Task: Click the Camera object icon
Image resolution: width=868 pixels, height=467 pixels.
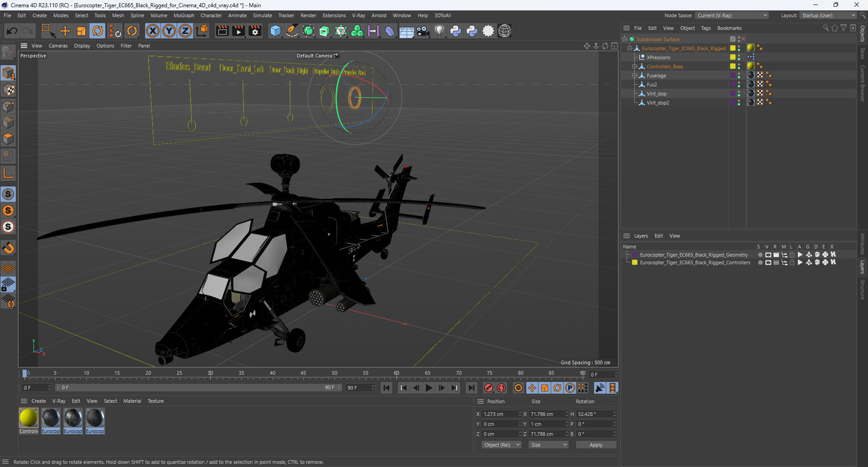Action: [x=423, y=31]
